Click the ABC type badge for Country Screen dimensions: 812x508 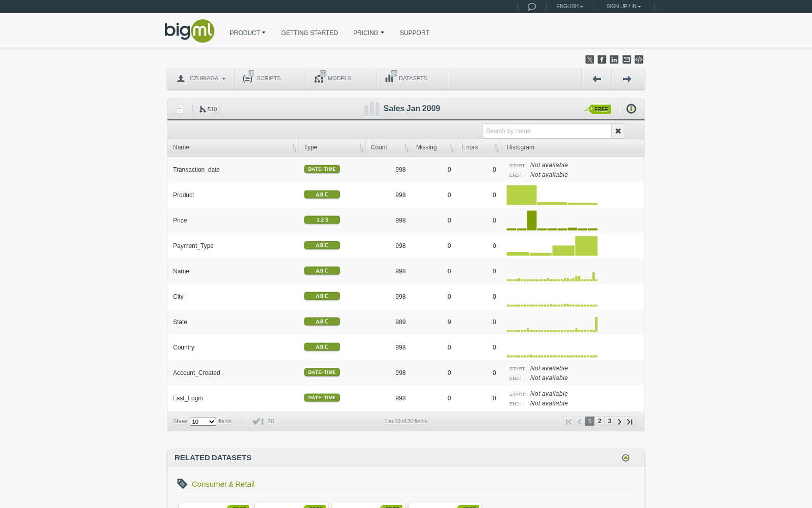click(x=322, y=347)
